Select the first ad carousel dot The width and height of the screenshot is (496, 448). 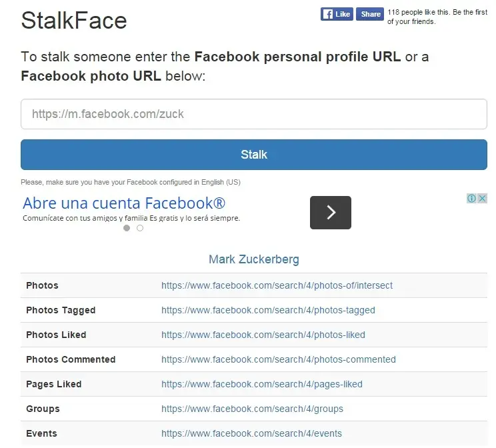pos(127,228)
